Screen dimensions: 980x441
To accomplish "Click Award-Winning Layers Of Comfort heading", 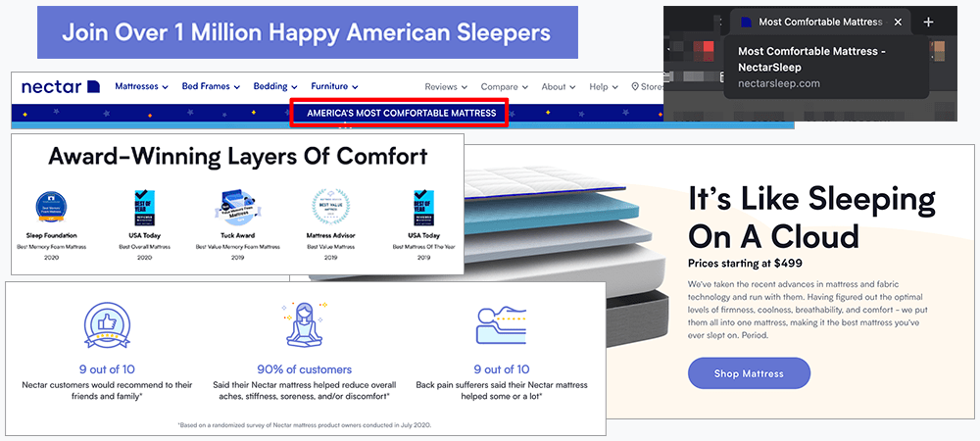I will point(238,156).
